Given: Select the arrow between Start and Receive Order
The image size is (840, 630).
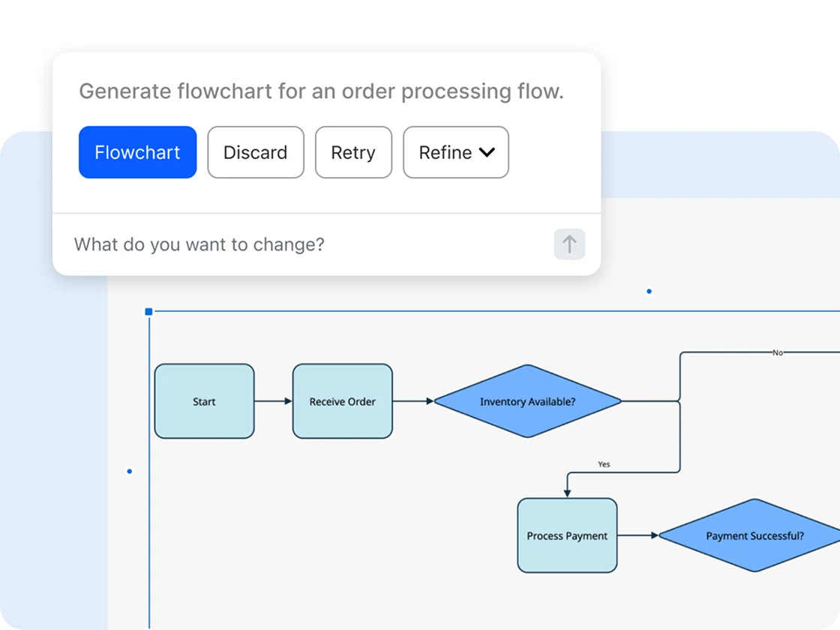Looking at the screenshot, I should 275,401.
